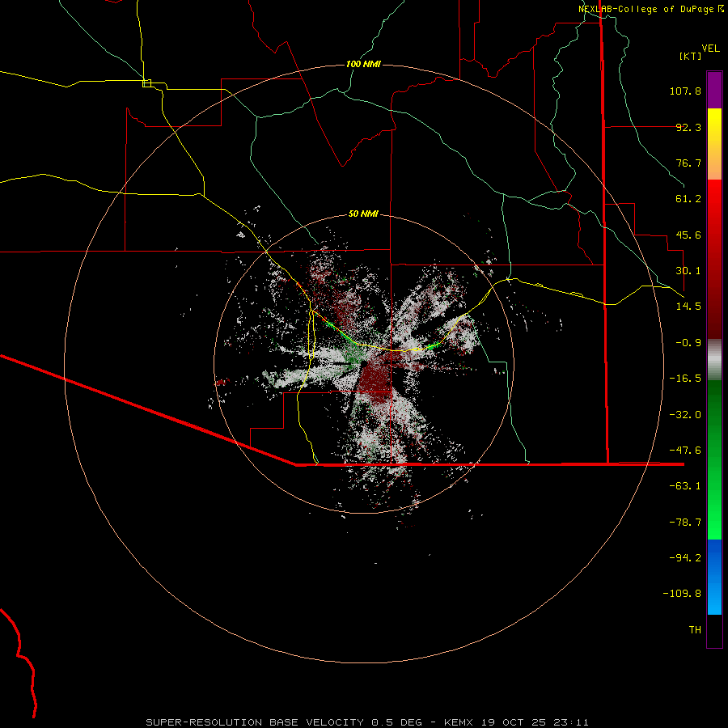
Task: Click the -32.0 velocity scale label
Action: click(685, 415)
